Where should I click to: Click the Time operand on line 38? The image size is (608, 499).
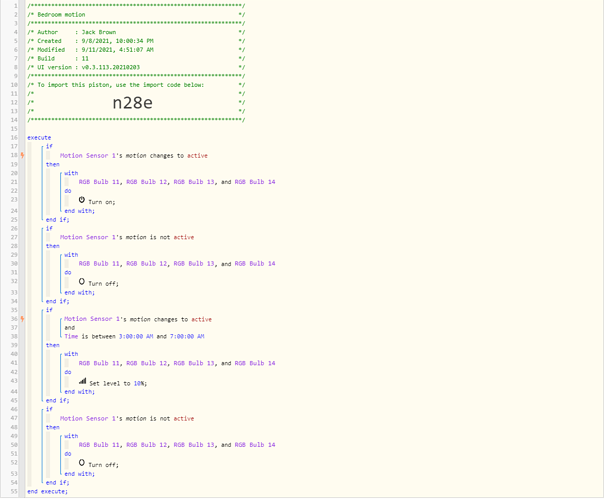[71, 337]
